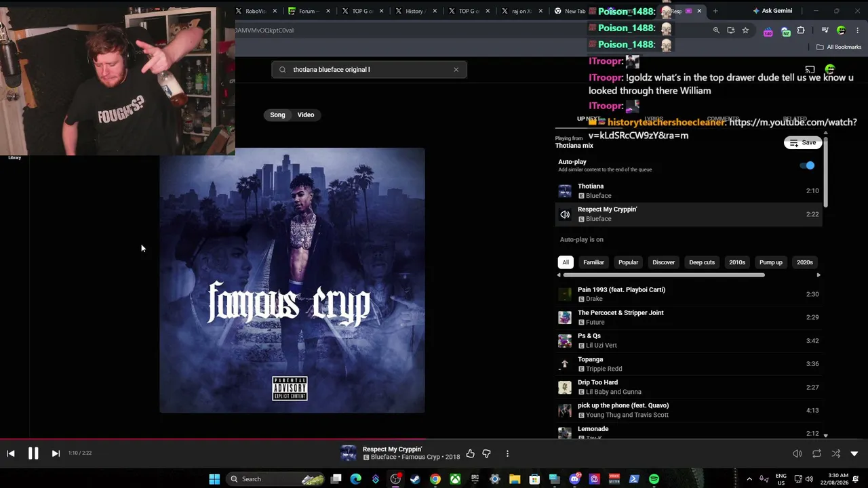
Task: Like the song Respect My Cryppin'
Action: (470, 453)
